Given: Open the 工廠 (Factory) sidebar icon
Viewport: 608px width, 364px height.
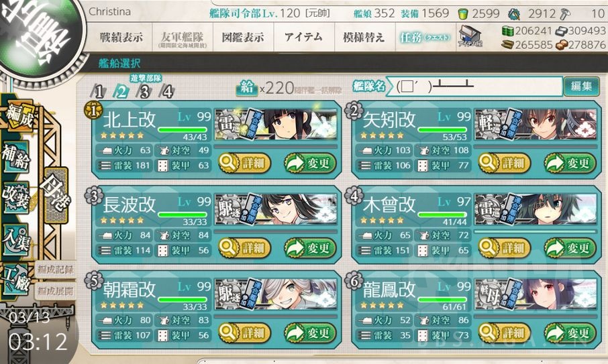Looking at the screenshot, I should pos(15,280).
